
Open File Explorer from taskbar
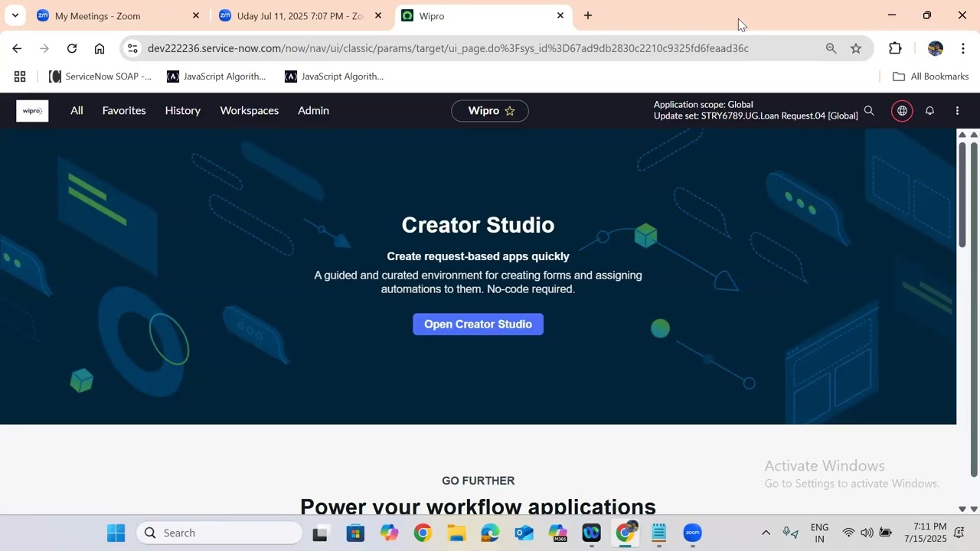coord(456,533)
